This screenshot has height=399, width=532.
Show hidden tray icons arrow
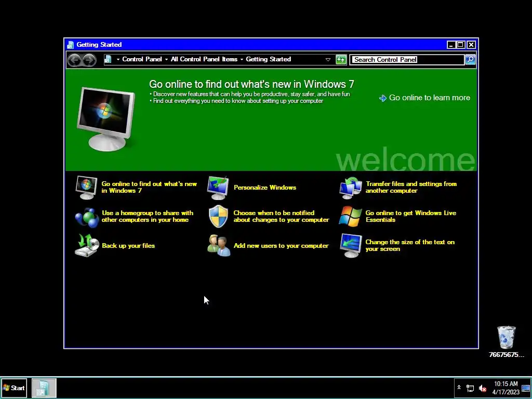(459, 388)
